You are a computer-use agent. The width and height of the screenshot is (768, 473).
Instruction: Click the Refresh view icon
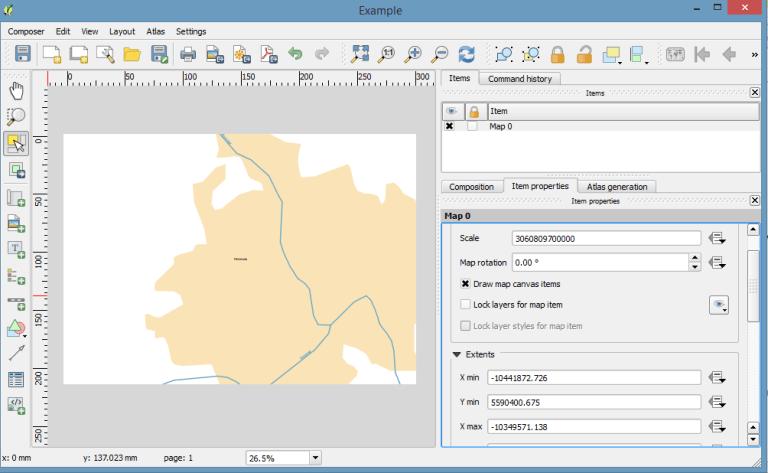tap(466, 54)
